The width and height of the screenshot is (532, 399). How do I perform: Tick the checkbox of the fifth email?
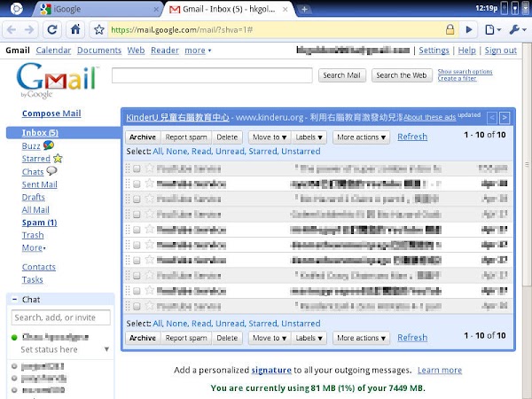pos(137,230)
